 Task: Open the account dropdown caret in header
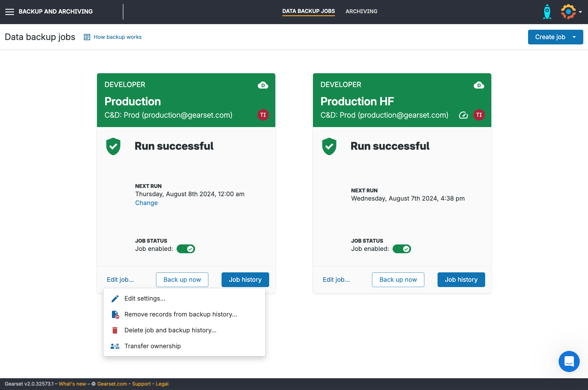click(580, 12)
